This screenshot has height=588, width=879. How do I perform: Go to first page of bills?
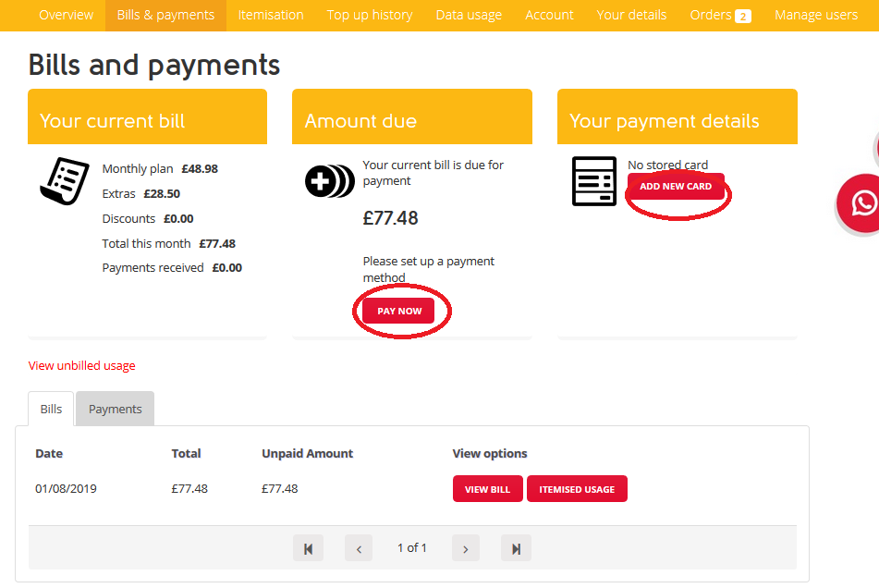tap(308, 548)
